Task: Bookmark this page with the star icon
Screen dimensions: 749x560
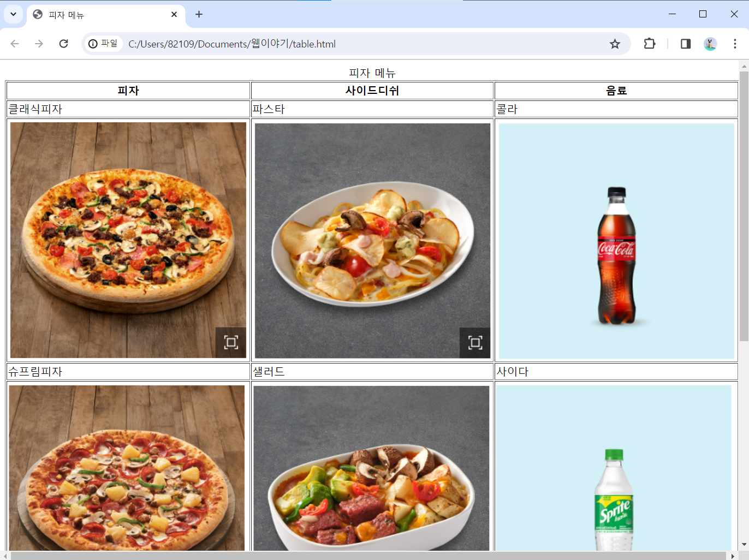Action: [x=615, y=44]
